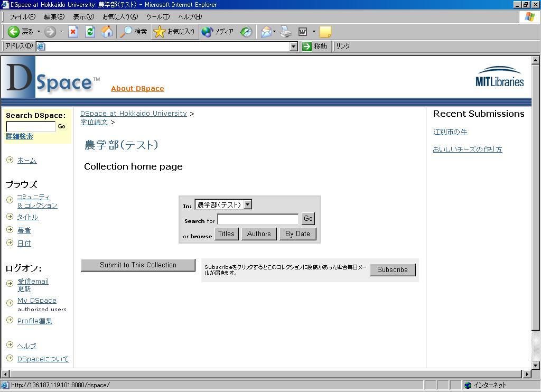This screenshot has height=392, width=541.
Task: Open the ファイル(F) menu
Action: click(22, 16)
